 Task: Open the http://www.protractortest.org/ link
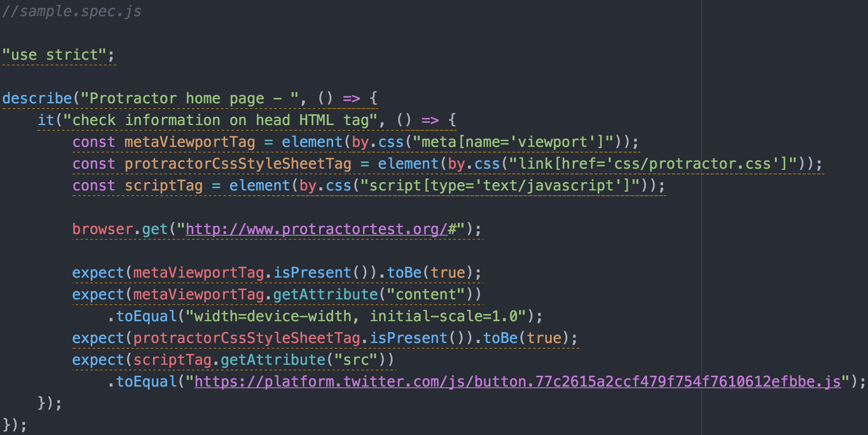316,229
